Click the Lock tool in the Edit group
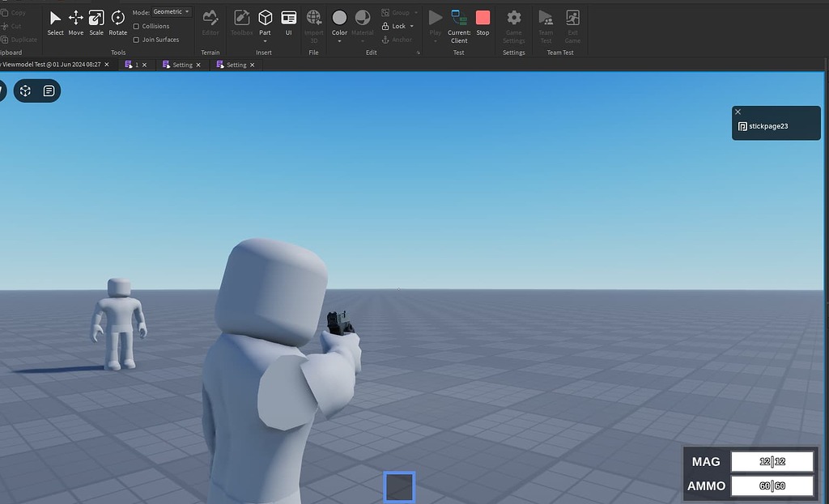Screen dimensions: 829x504 396,26
